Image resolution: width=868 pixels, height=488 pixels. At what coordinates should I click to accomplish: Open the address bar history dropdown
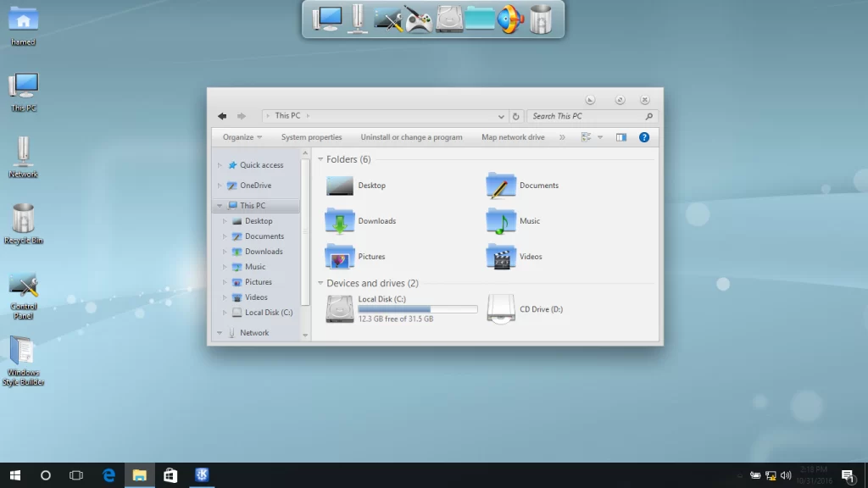(502, 116)
